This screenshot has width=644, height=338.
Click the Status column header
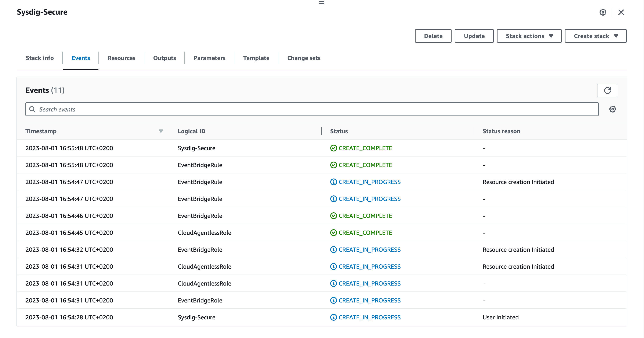point(339,131)
